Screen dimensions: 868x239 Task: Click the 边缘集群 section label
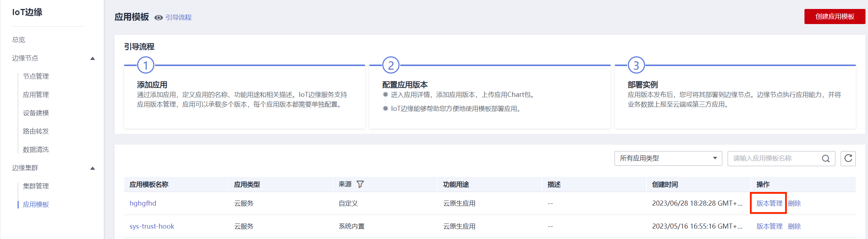(x=25, y=168)
